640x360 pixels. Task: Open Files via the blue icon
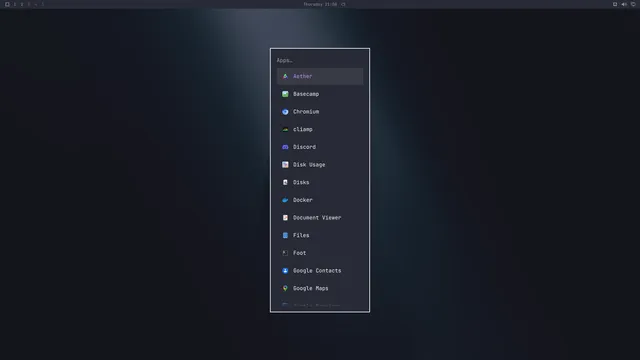(285, 236)
